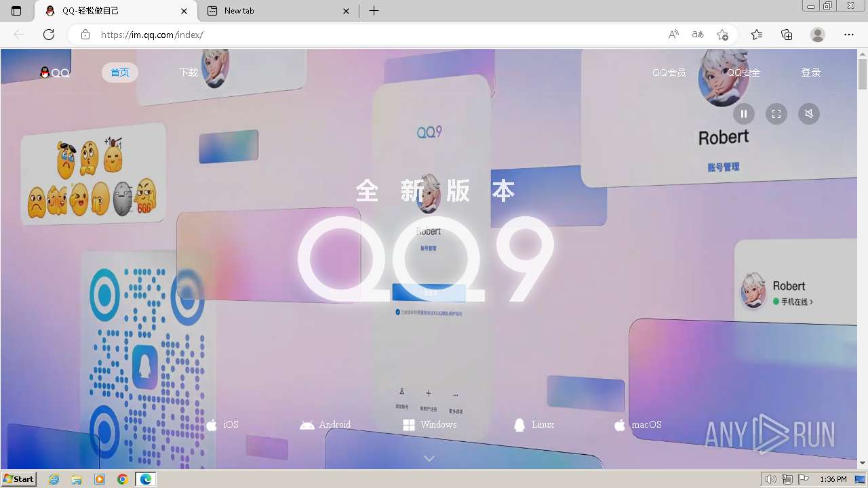Viewport: 868px width, 488px height.
Task: Open the Action Center flag icon
Action: [x=804, y=479]
